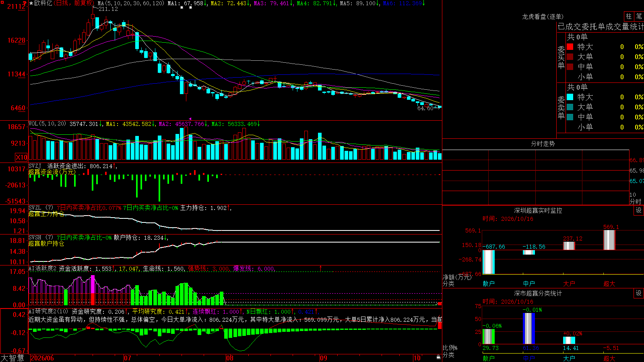Click the magenta arrow marker above volume chart
The width and height of the screenshot is (644, 362).
pos(190,119)
